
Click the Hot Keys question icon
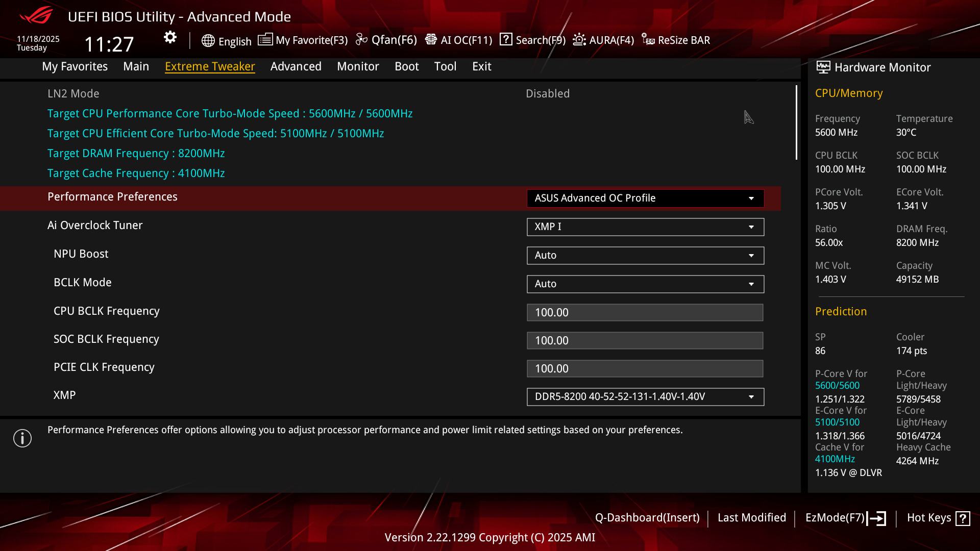point(963,518)
